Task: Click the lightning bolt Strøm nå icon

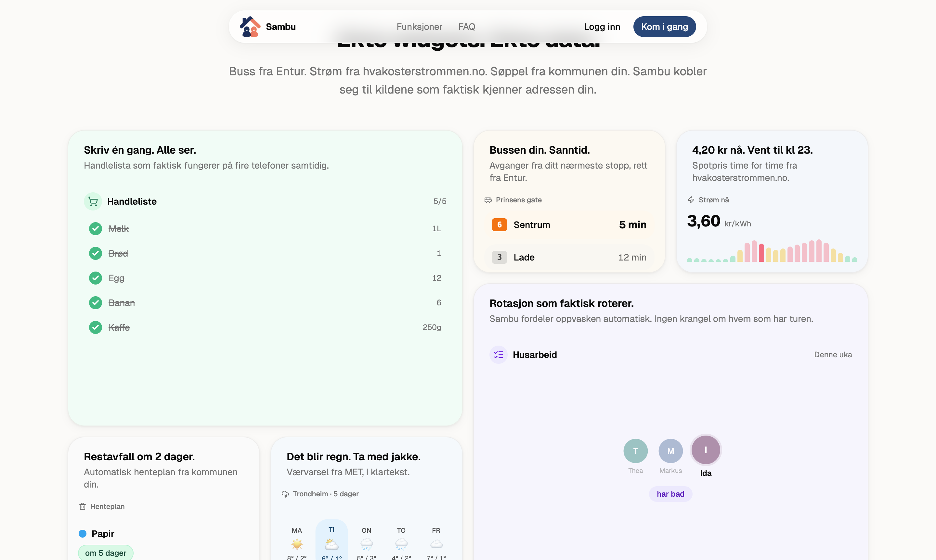Action: [x=691, y=200]
